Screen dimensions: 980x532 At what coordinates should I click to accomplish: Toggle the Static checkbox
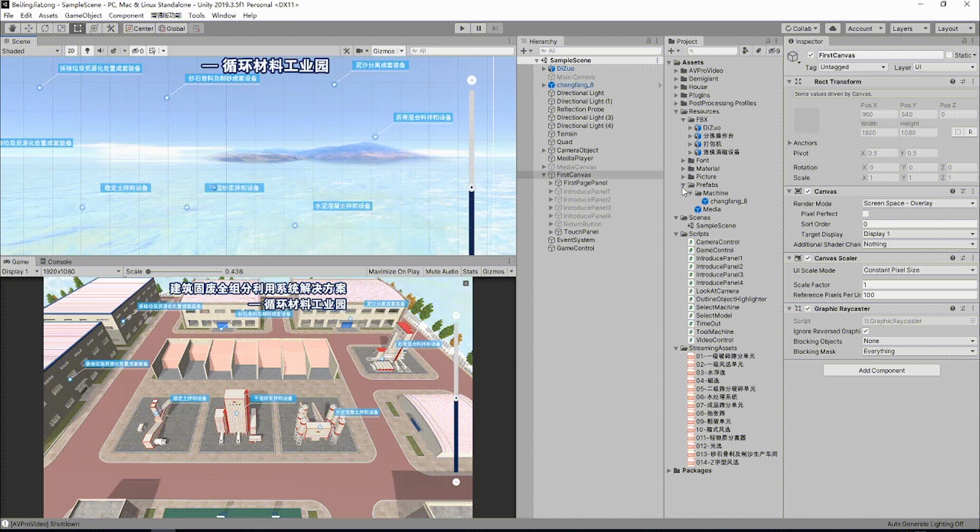pos(949,55)
